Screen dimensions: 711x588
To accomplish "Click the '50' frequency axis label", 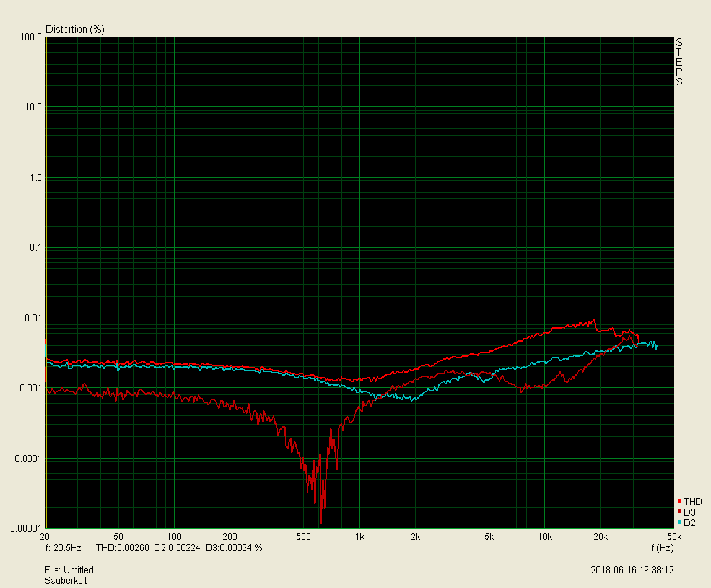I will [118, 537].
